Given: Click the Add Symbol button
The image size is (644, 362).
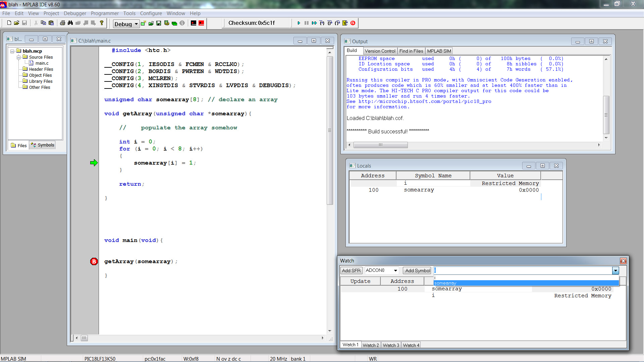Looking at the screenshot, I should (418, 270).
